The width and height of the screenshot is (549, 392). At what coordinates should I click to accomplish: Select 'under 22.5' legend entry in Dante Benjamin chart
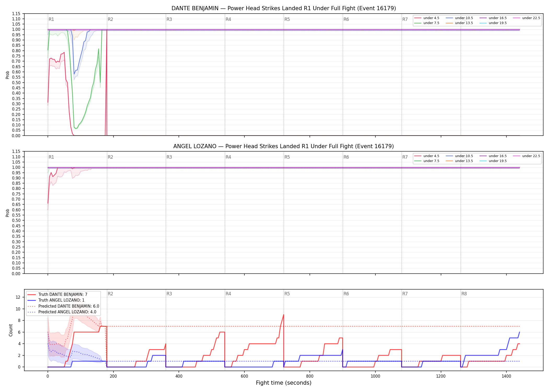pyautogui.click(x=527, y=18)
